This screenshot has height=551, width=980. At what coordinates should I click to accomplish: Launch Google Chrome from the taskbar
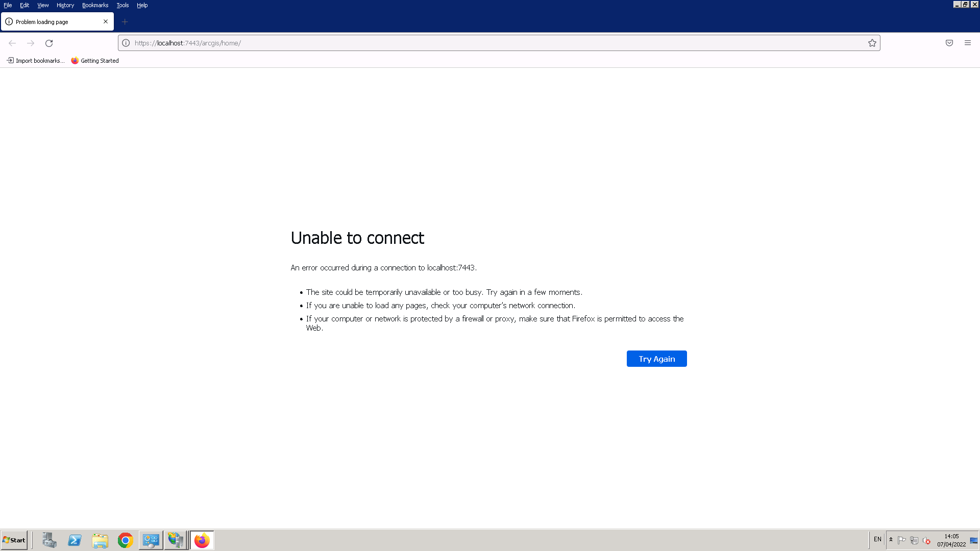126,540
